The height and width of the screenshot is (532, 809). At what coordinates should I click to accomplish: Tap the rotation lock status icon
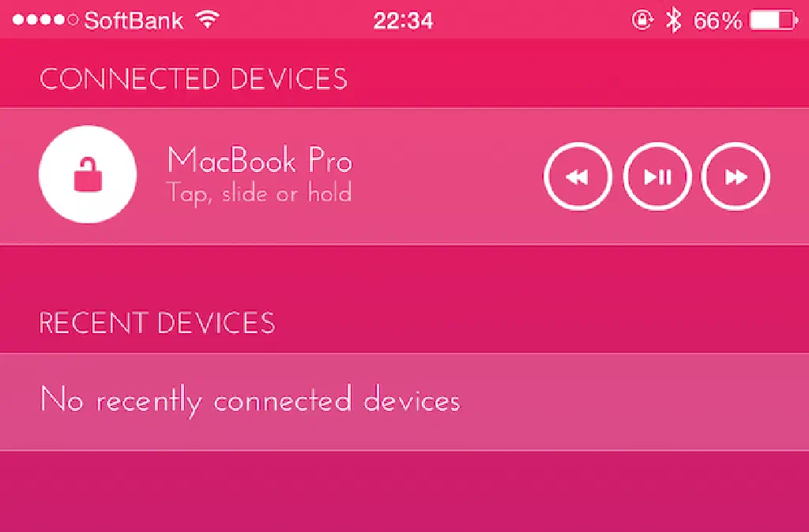coord(643,21)
